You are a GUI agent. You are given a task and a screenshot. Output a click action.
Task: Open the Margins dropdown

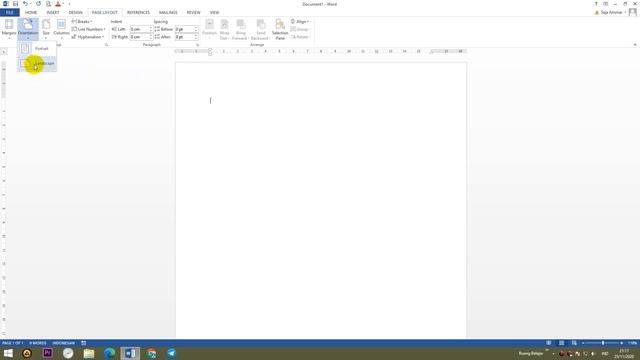(9, 29)
